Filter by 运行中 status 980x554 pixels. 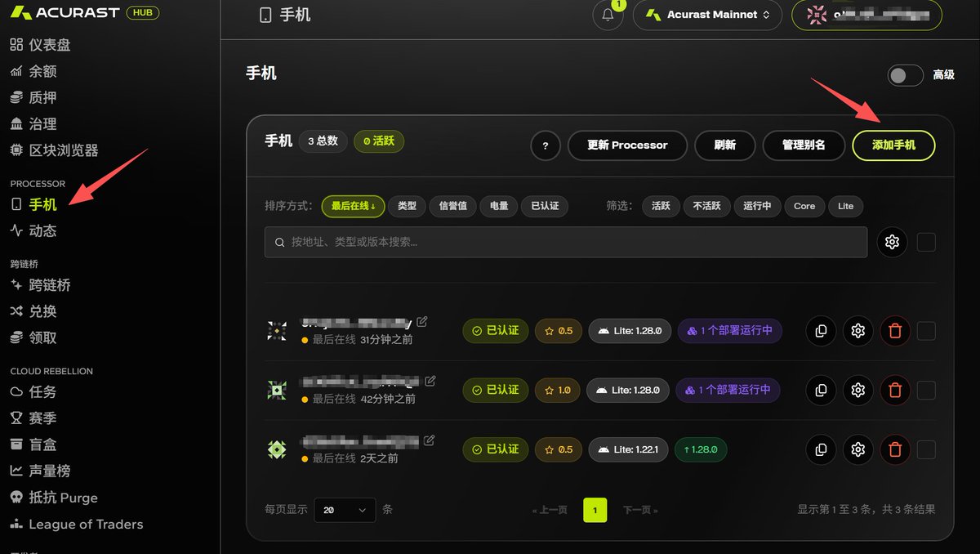coord(757,206)
